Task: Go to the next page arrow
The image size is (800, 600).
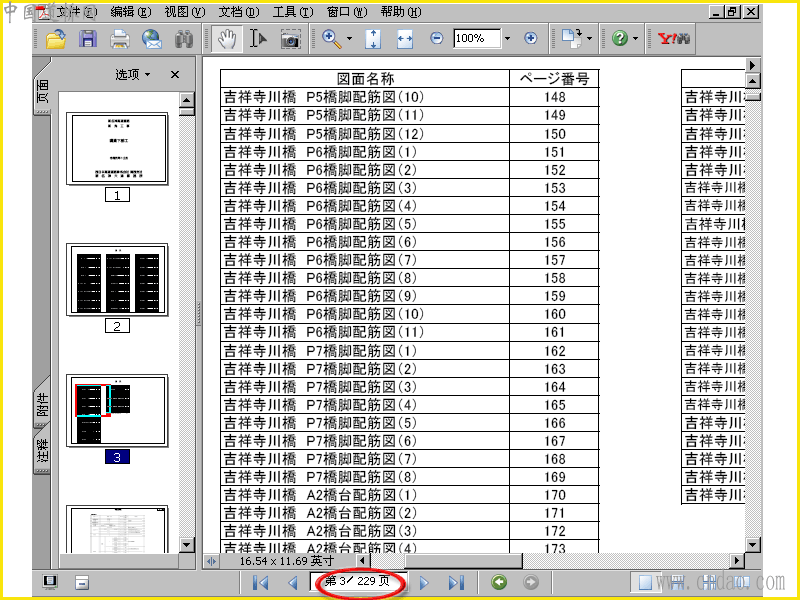Action: pos(424,582)
